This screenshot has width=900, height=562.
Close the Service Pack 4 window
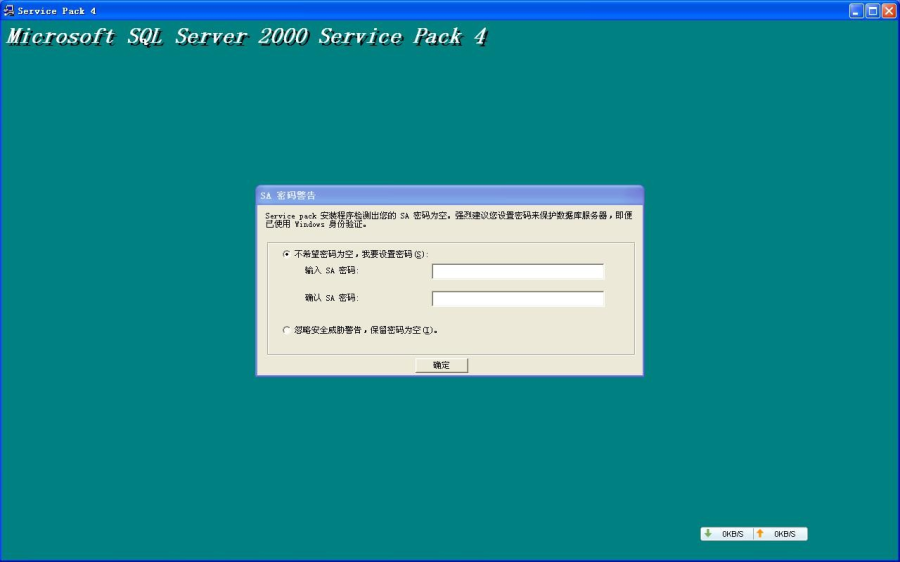point(888,11)
